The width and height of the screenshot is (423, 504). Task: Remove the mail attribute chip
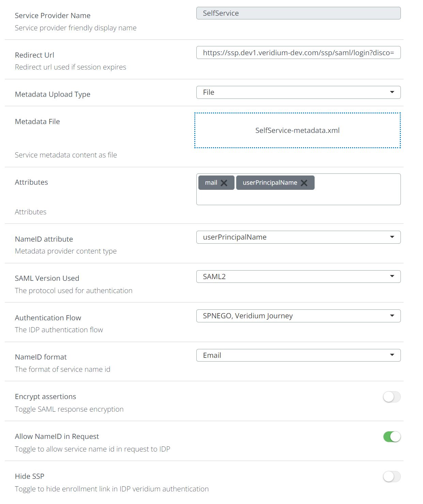point(224,183)
